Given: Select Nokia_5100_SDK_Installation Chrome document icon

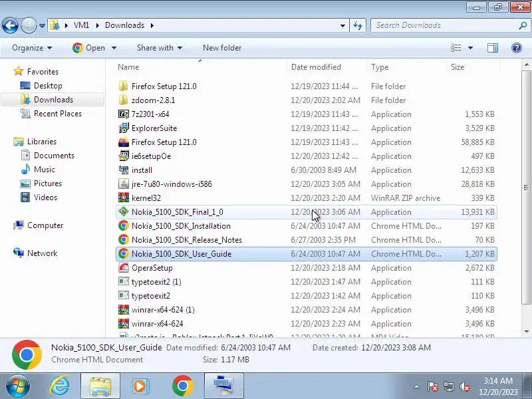Looking at the screenshot, I should [x=124, y=225].
